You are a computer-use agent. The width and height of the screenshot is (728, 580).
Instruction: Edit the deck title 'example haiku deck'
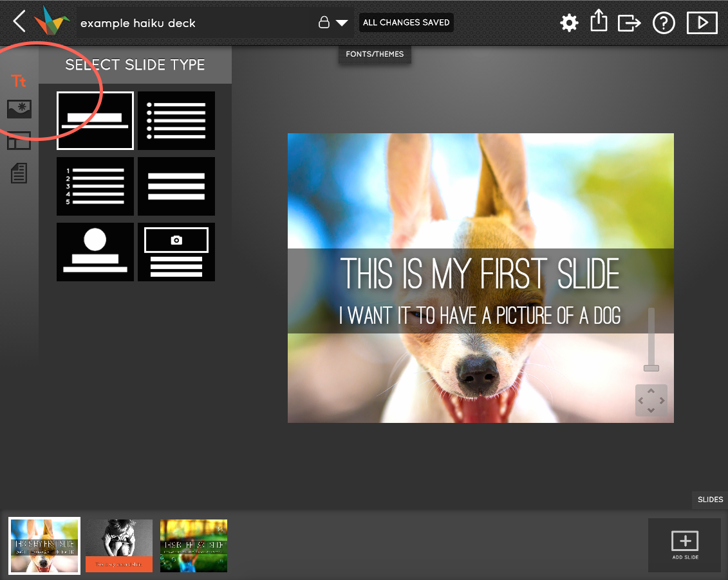pyautogui.click(x=138, y=23)
